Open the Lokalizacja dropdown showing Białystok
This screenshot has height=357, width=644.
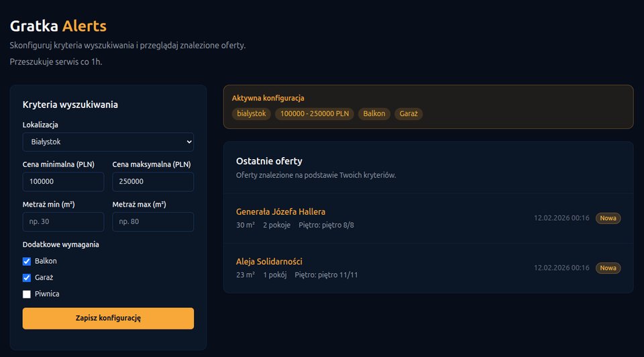click(x=108, y=142)
